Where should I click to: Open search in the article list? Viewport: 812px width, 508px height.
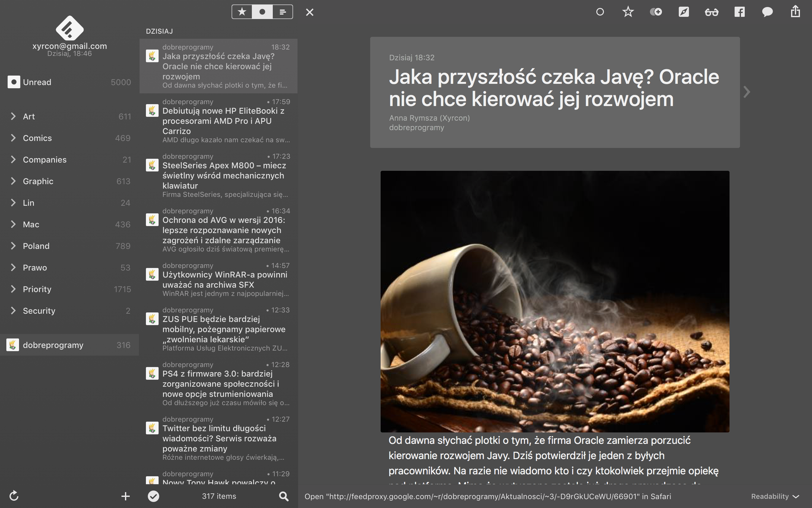click(x=284, y=496)
